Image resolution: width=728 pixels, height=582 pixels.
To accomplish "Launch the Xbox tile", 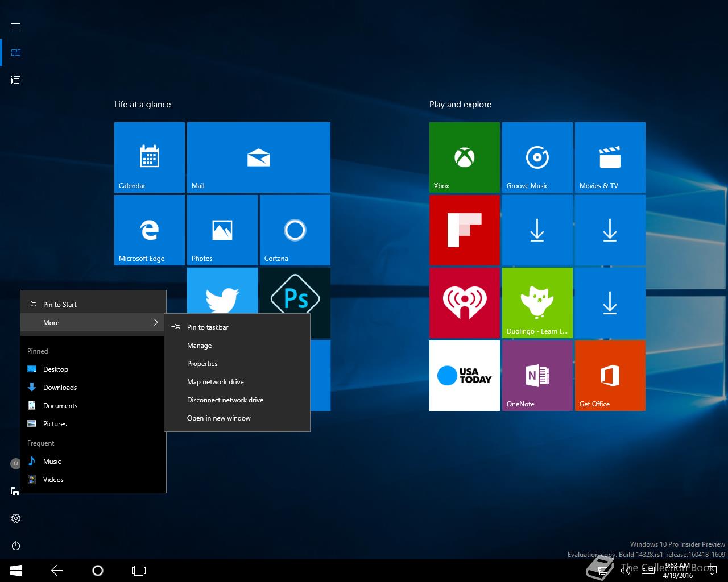I will click(465, 157).
